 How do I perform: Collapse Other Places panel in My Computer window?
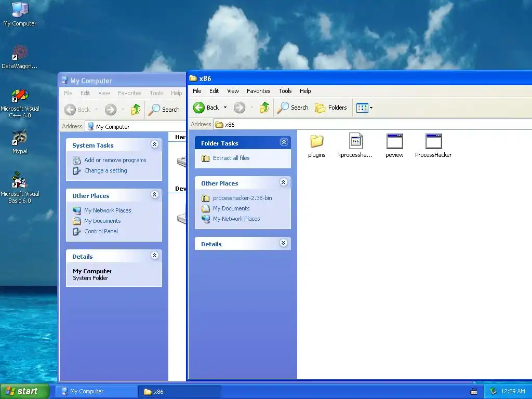pyautogui.click(x=155, y=194)
